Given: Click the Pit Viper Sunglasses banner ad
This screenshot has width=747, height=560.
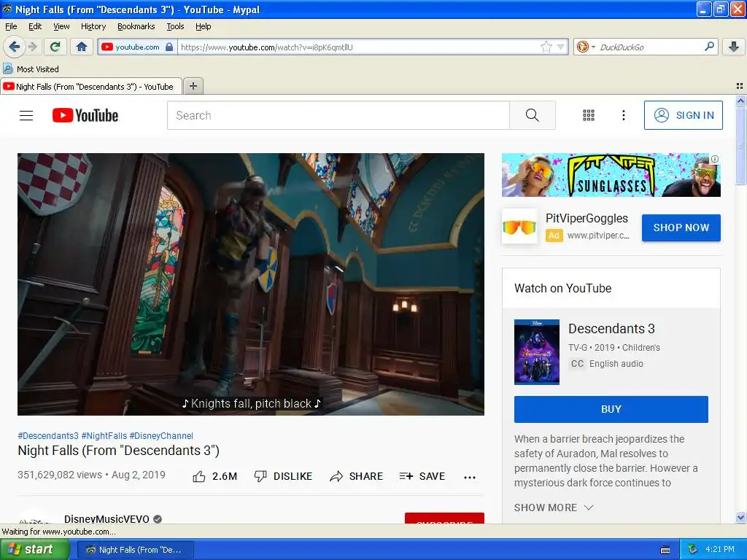Looking at the screenshot, I should coord(611,175).
